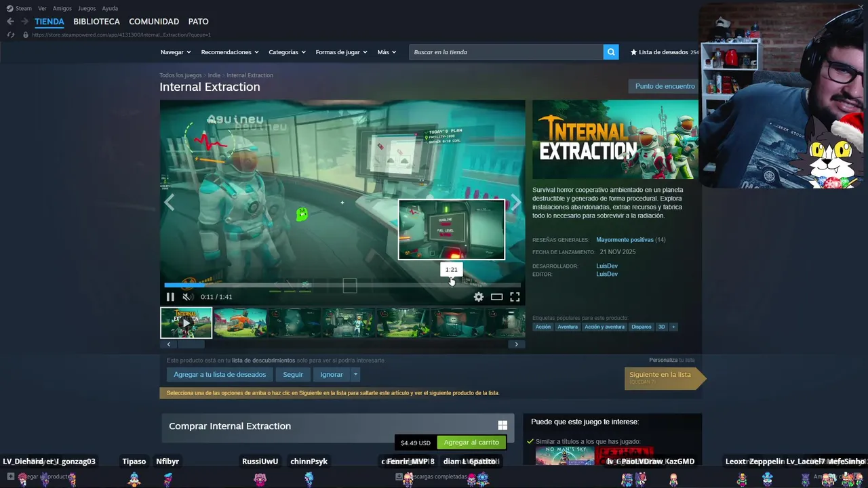Open the Ayuda menu
Image resolution: width=868 pixels, height=488 pixels.
tap(110, 8)
